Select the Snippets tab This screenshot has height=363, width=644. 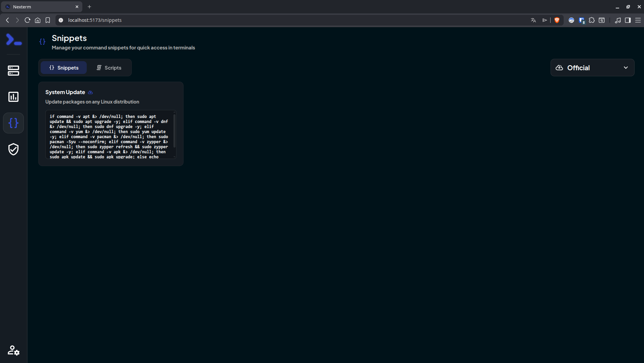pyautogui.click(x=64, y=68)
